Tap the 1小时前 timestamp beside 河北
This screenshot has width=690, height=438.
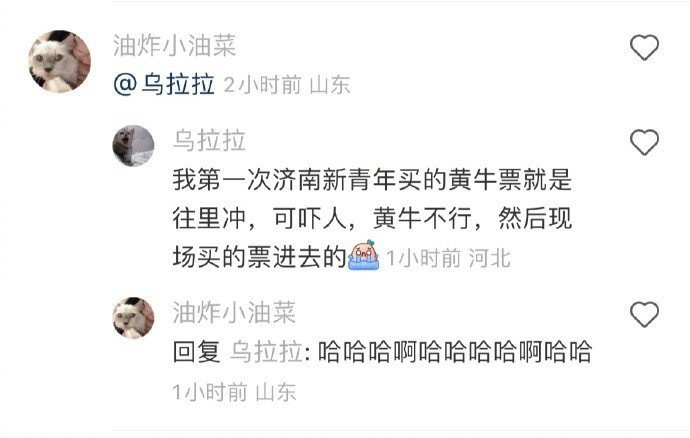tap(423, 258)
